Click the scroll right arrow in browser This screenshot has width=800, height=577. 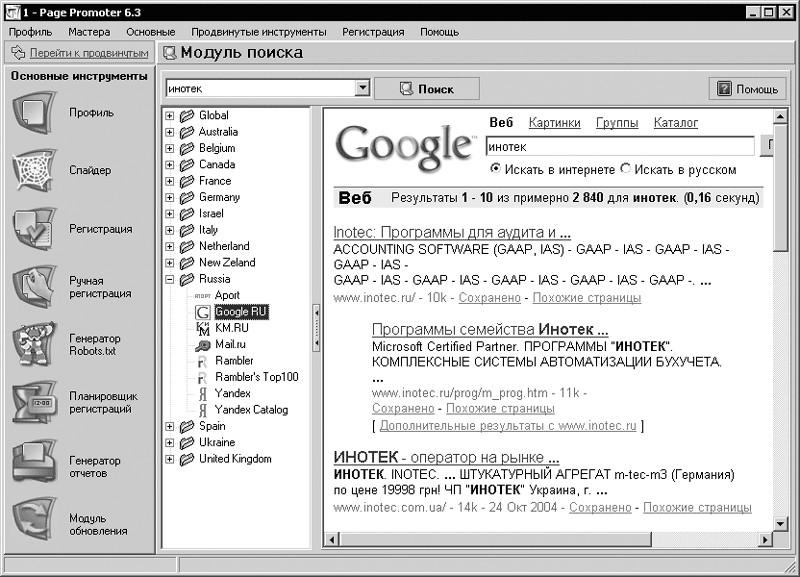click(x=764, y=539)
